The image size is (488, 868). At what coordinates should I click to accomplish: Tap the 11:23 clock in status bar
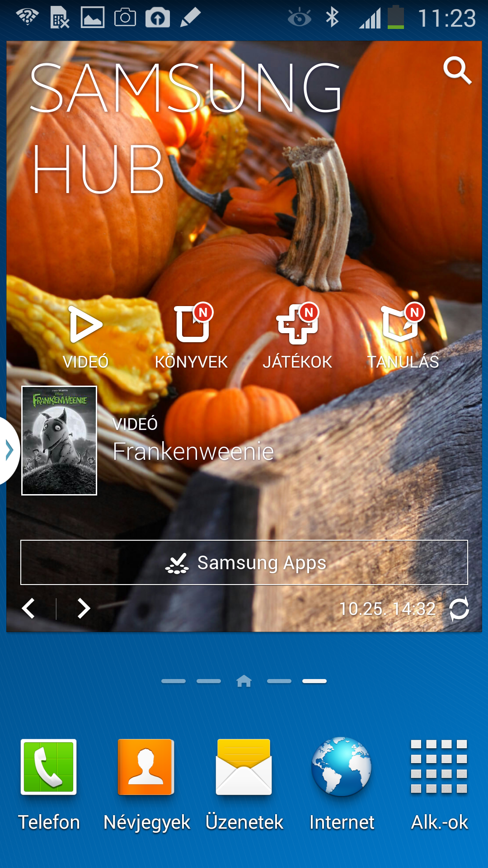(x=446, y=18)
